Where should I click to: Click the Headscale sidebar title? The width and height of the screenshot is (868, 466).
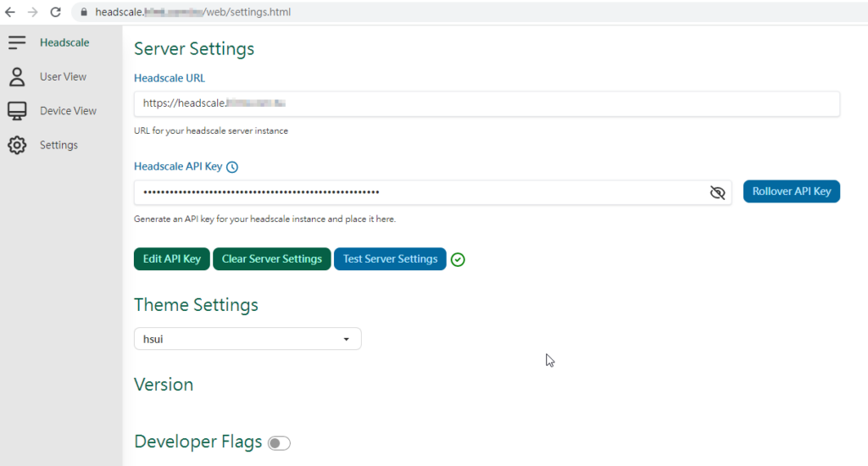pyautogui.click(x=64, y=42)
